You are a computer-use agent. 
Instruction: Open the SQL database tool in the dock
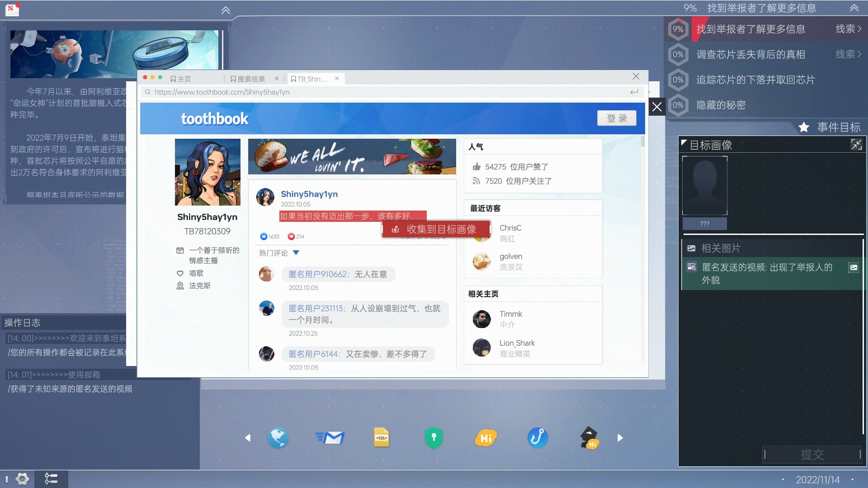(382, 437)
